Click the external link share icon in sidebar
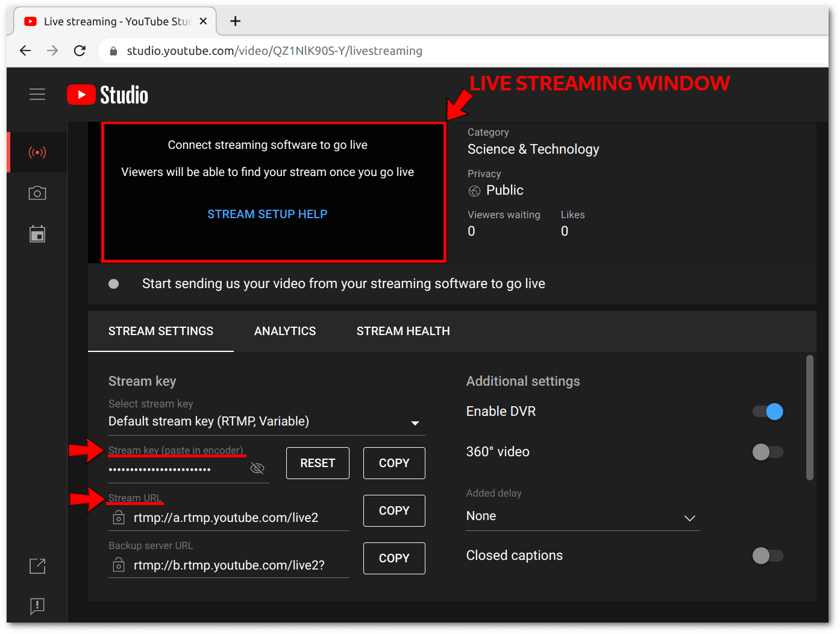This screenshot has width=840, height=634. [37, 566]
